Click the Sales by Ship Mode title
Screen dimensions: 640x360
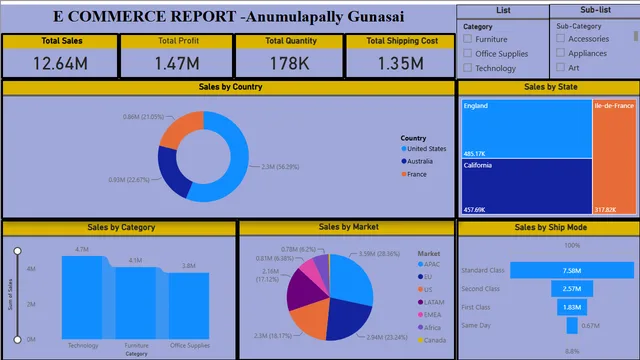[x=551, y=227]
